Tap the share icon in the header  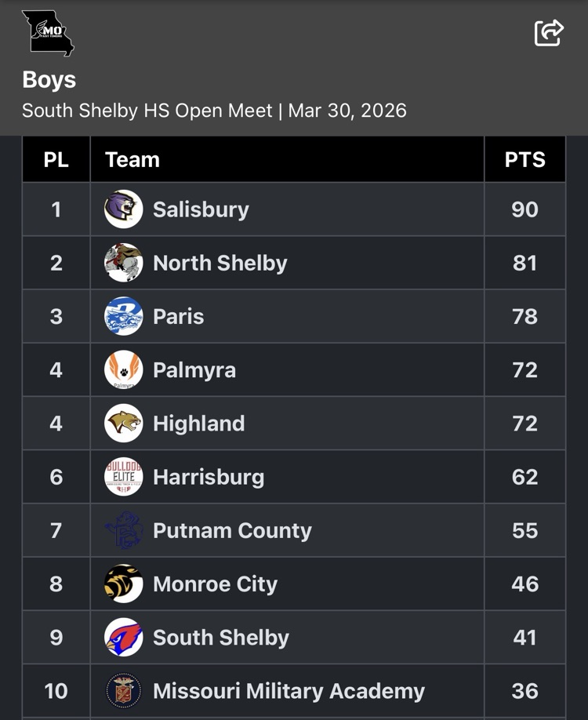[549, 33]
